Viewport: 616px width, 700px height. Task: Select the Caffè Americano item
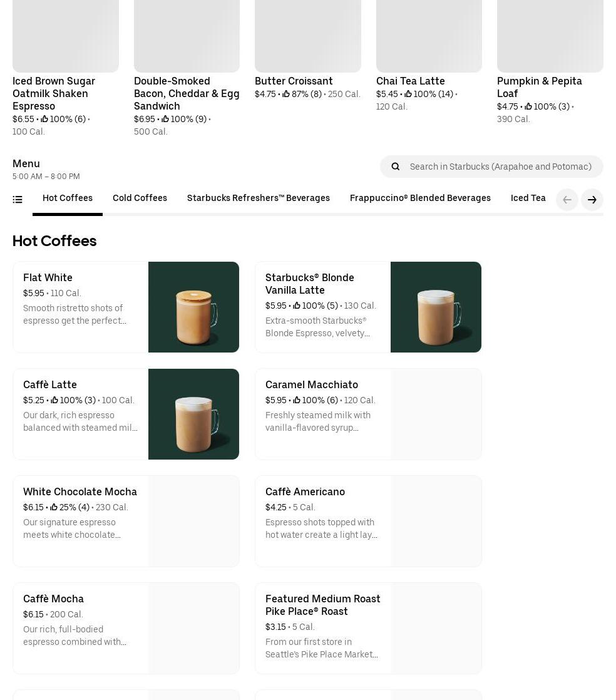(x=305, y=492)
